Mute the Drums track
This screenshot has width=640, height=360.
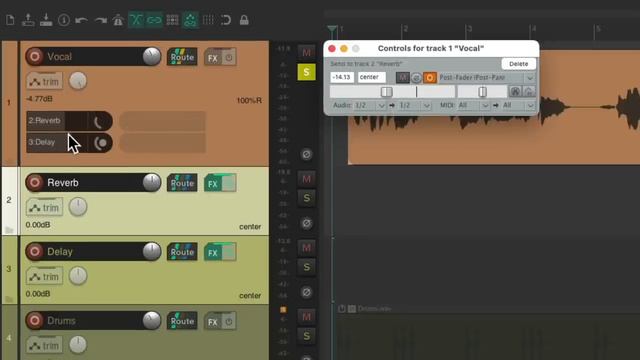click(307, 316)
